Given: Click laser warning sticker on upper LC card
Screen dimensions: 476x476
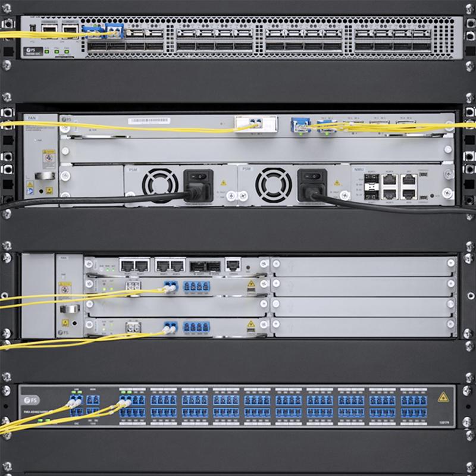Looking at the screenshot, I should (x=251, y=286).
